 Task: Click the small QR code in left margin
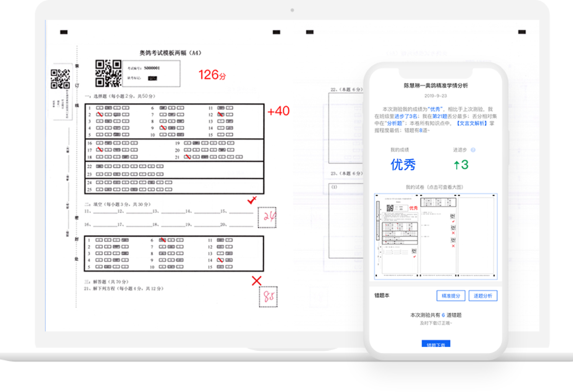click(60, 79)
